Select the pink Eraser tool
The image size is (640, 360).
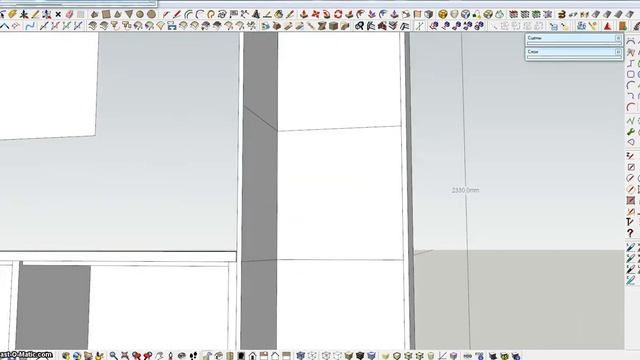pyautogui.click(x=69, y=15)
